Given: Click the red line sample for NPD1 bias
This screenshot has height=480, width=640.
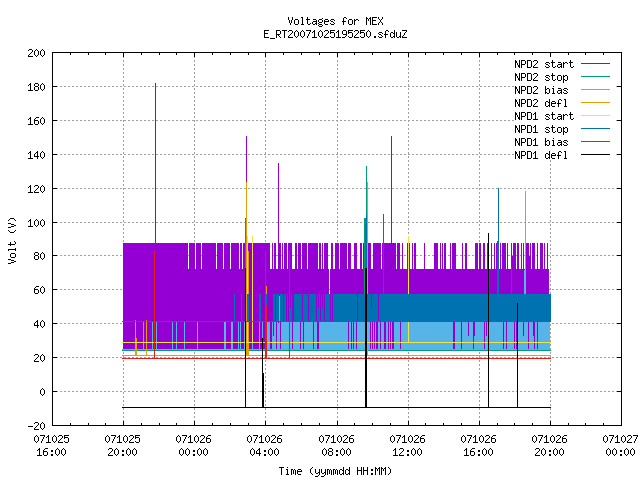Looking at the screenshot, I should [x=595, y=142].
